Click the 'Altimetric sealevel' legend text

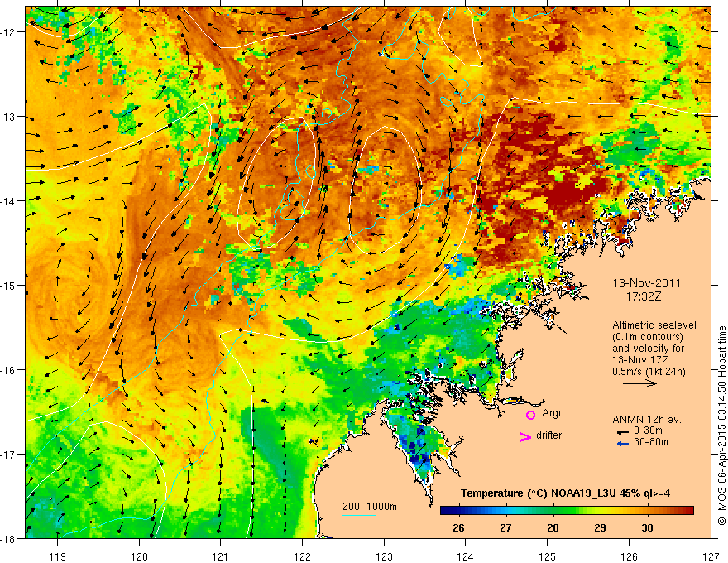654,325
